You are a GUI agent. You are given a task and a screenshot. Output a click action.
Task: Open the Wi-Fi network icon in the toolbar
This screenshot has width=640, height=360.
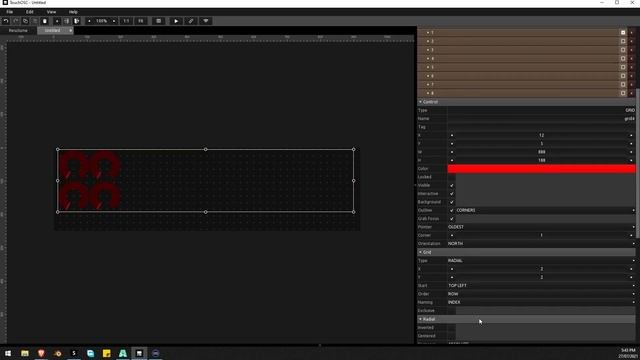[x=206, y=21]
